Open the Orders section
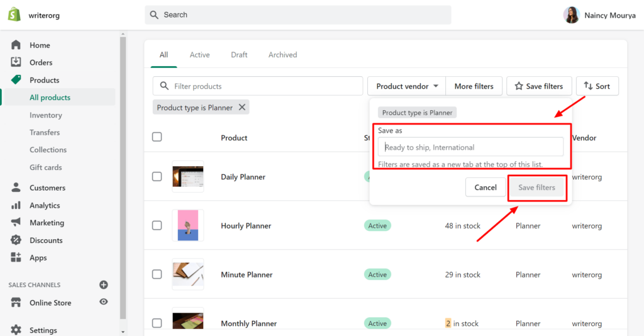This screenshot has height=336, width=644. pyautogui.click(x=41, y=62)
